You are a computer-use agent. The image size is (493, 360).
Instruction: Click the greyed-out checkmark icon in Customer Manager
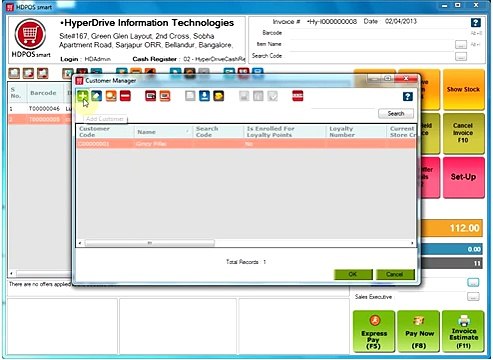pyautogui.click(x=273, y=96)
